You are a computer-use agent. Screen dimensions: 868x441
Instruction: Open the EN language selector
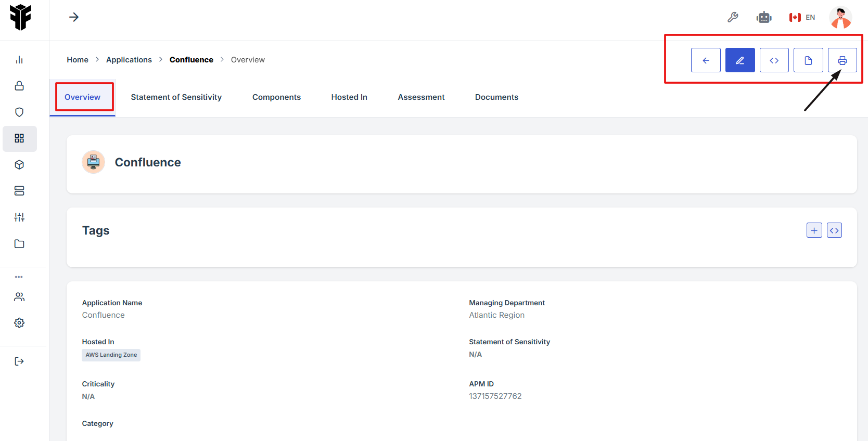(802, 17)
